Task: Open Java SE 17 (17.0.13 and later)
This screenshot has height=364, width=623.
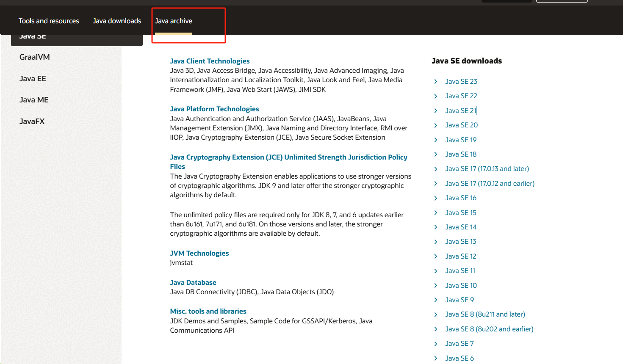Action: (487, 168)
